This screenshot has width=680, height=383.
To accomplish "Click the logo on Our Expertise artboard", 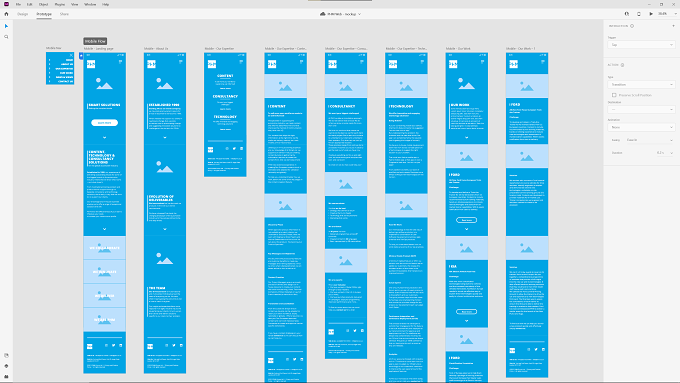I will (211, 64).
